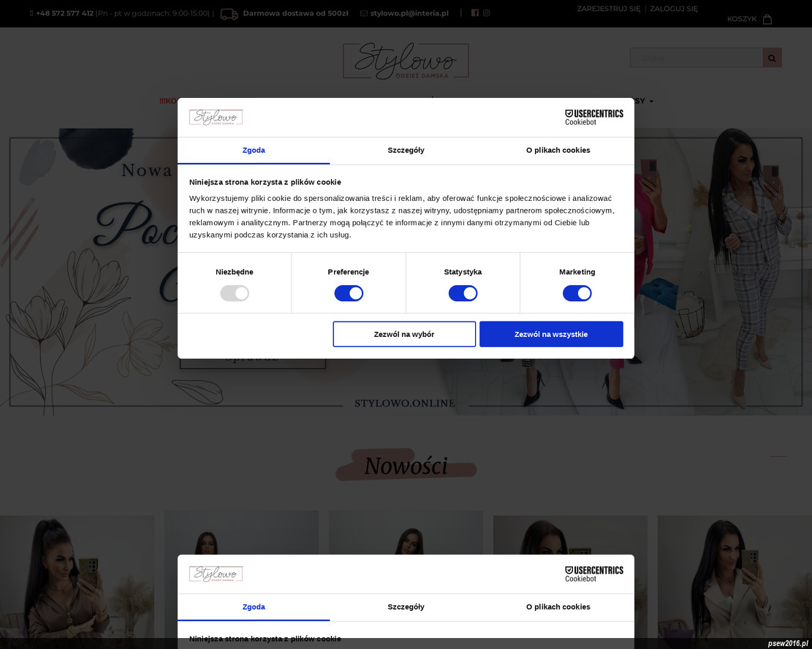Disable the Preferencje cookie toggle
This screenshot has height=649, width=812.
point(349,293)
